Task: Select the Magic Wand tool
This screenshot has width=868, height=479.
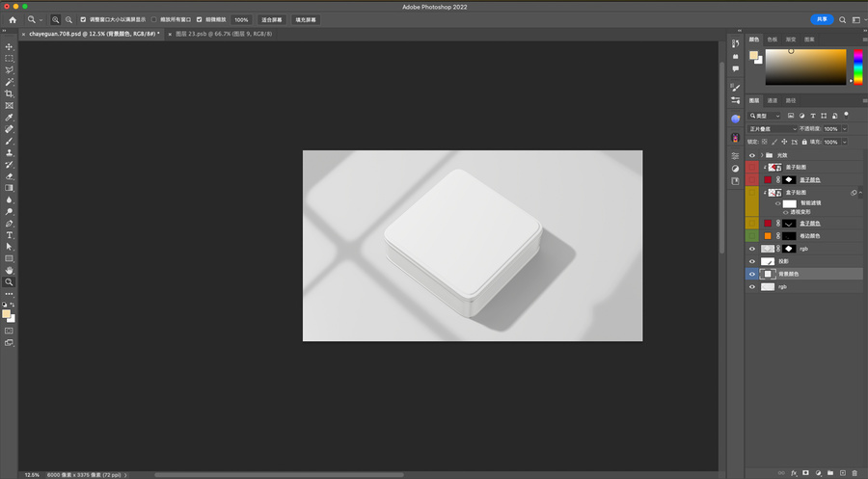Action: tap(9, 82)
